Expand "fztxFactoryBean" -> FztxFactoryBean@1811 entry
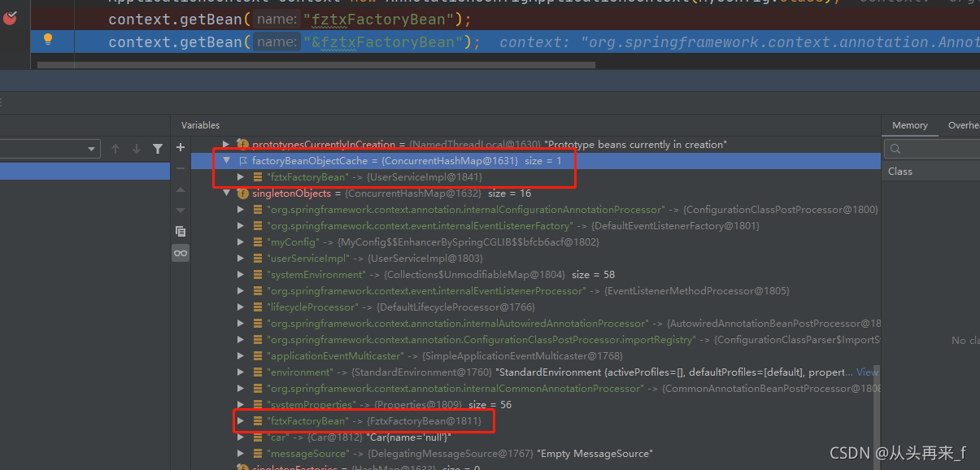 241,421
